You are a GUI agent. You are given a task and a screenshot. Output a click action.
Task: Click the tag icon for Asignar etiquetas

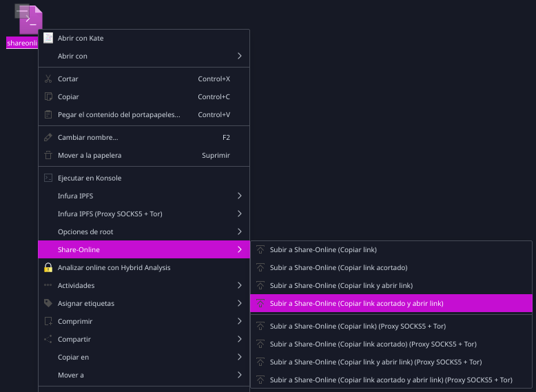pyautogui.click(x=48, y=303)
